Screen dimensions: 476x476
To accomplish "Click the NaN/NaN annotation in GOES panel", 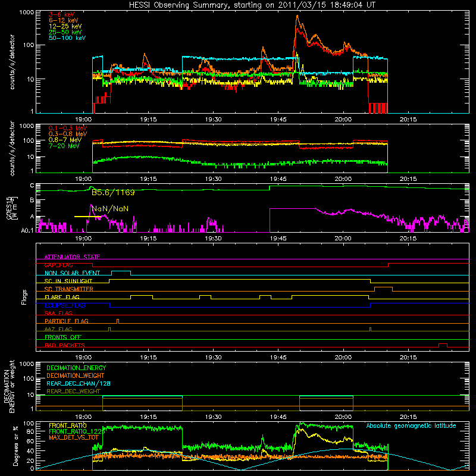I will pos(110,209).
